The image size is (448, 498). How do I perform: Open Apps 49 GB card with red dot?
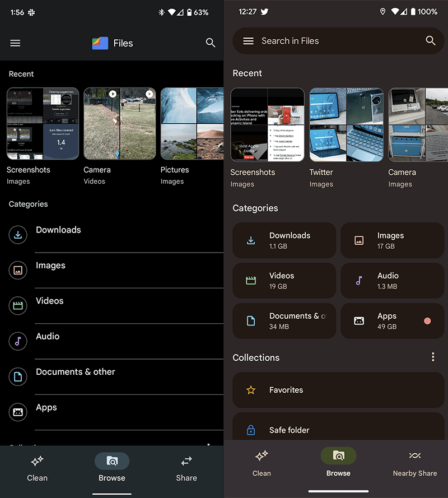(x=392, y=321)
